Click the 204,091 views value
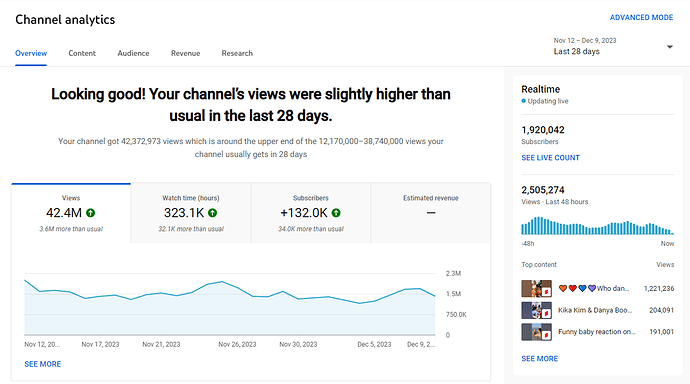The width and height of the screenshot is (690, 384). [x=661, y=310]
